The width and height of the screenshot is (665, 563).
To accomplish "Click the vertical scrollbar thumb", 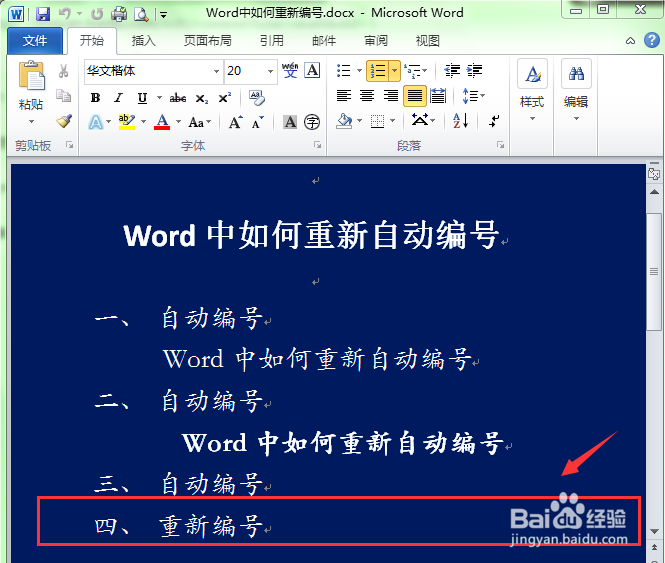I will click(654, 272).
